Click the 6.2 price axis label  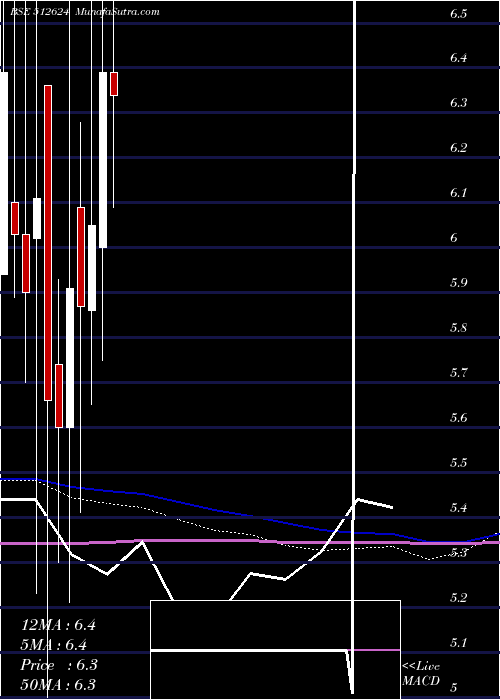tap(458, 148)
